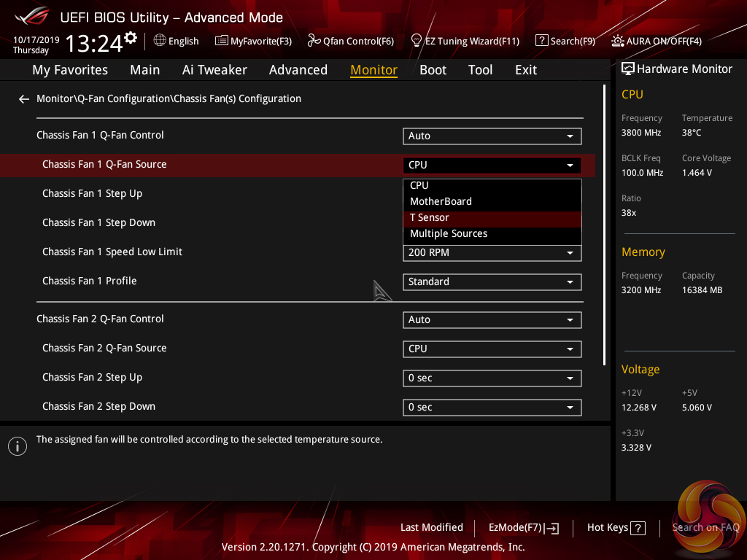The width and height of the screenshot is (747, 560).
Task: Select Chassis Fan 2 Q-Fan Source label
Action: (x=104, y=348)
